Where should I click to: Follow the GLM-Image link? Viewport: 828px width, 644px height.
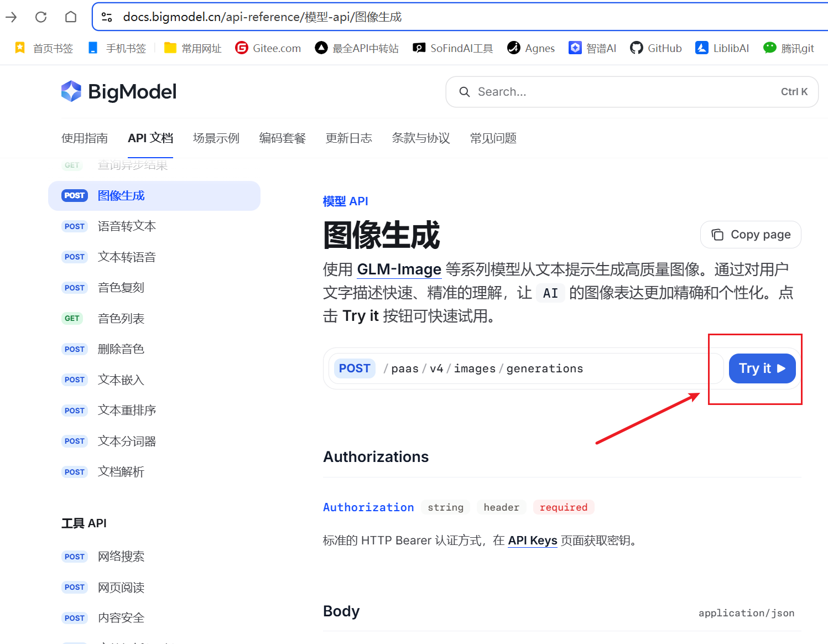pos(399,269)
